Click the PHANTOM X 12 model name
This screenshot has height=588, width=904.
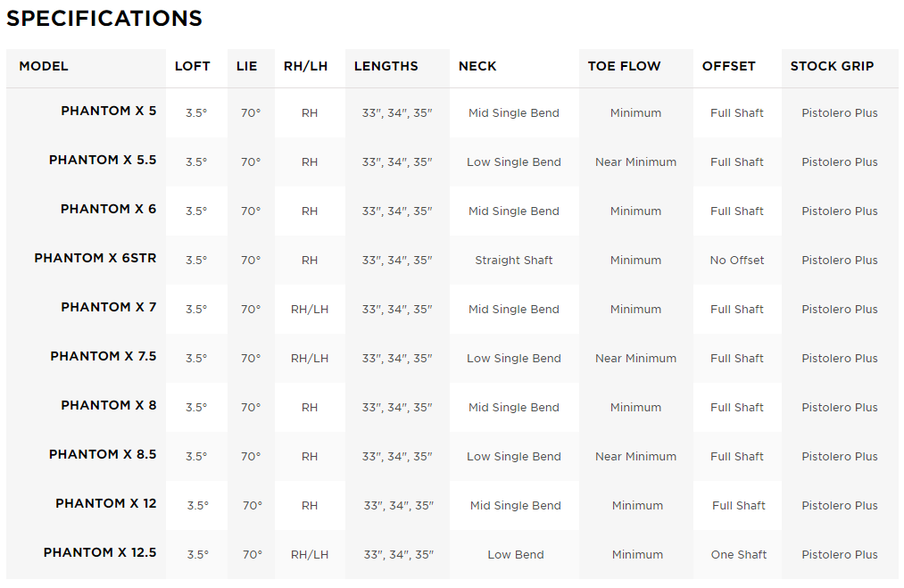tap(106, 503)
